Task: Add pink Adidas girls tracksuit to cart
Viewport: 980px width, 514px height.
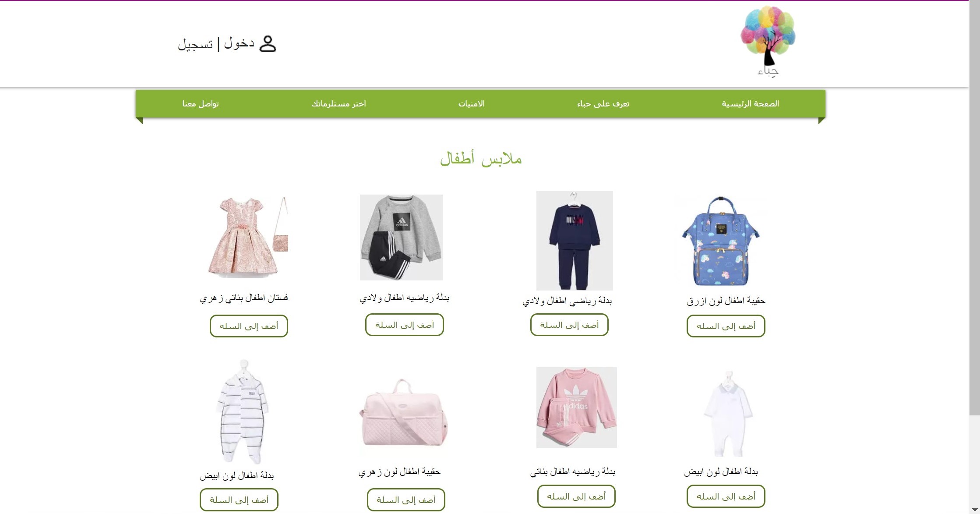Action: [x=576, y=496]
